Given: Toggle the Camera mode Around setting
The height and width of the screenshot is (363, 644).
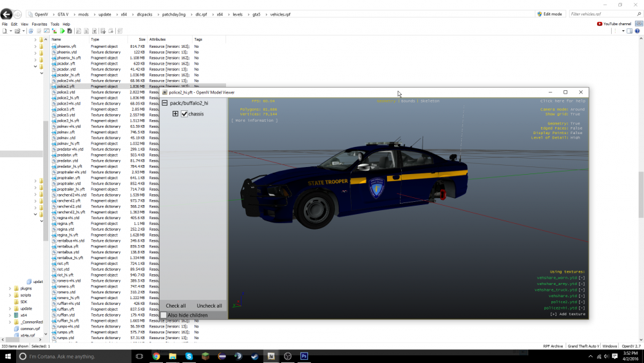Looking at the screenshot, I should click(x=562, y=110).
